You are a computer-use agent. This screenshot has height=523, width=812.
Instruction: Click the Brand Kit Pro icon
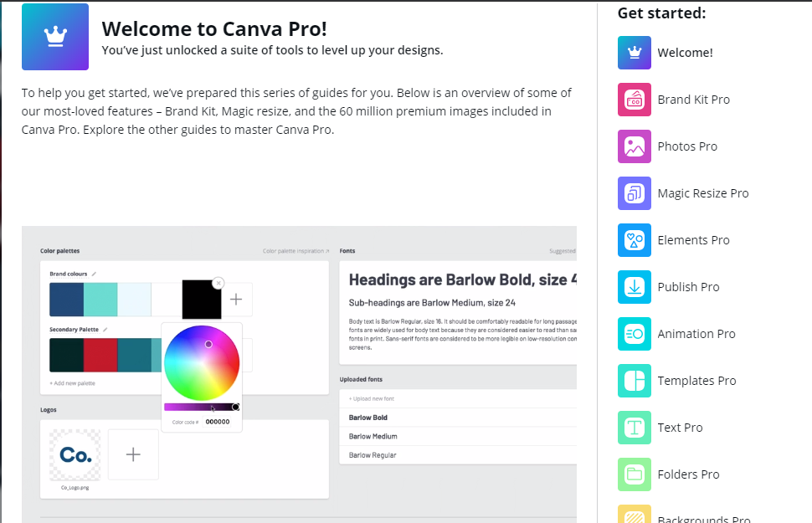[x=634, y=100]
